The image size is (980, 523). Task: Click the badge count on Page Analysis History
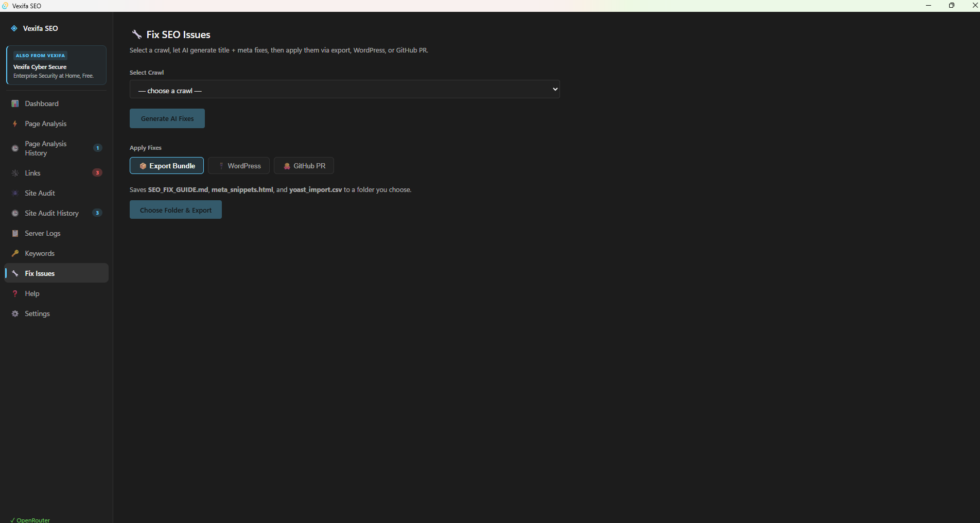point(98,148)
